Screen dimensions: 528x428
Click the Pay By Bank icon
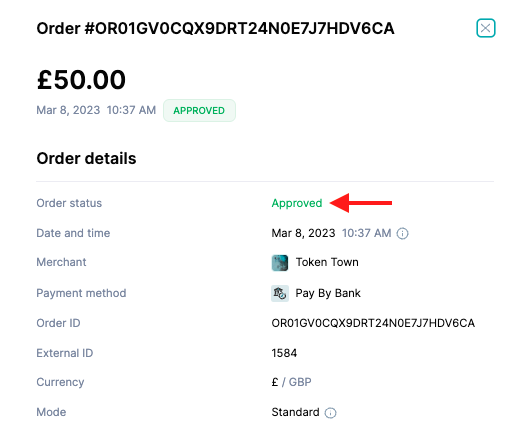[x=279, y=293]
